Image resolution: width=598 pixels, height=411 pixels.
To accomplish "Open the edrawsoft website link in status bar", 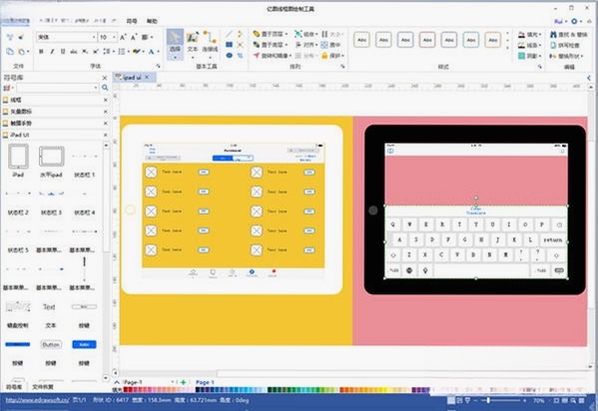I will 37,400.
